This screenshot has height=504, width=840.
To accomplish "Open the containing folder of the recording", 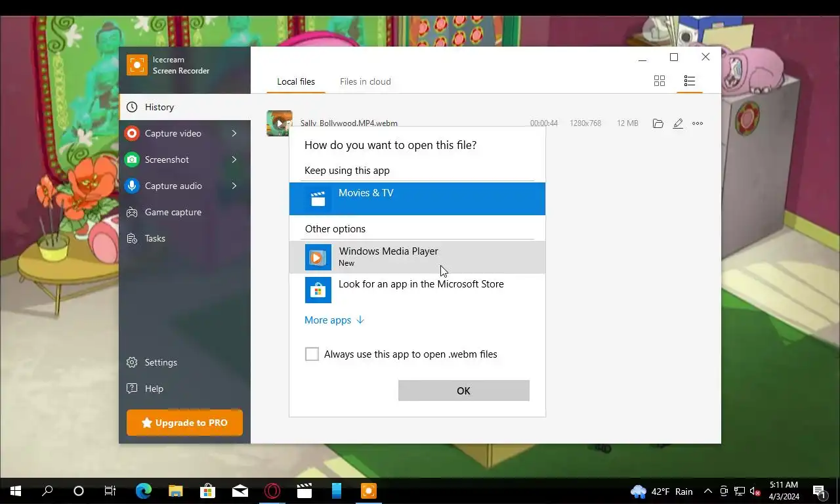I will pos(658,123).
